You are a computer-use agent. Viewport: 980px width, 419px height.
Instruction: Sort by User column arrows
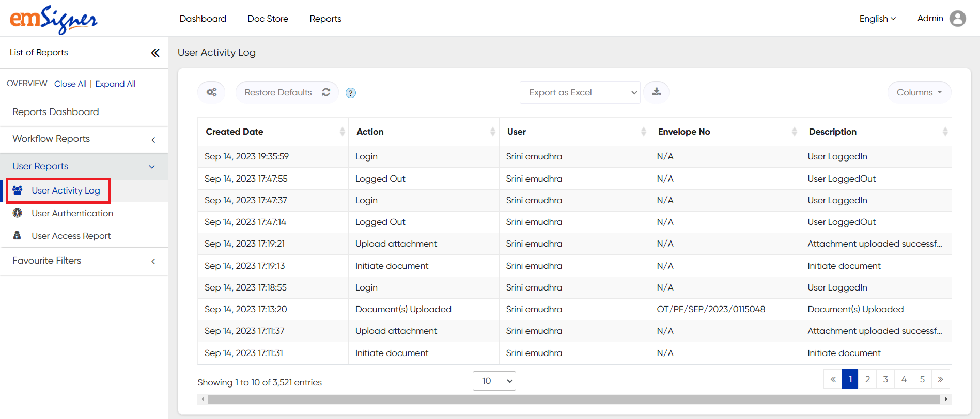pos(644,132)
